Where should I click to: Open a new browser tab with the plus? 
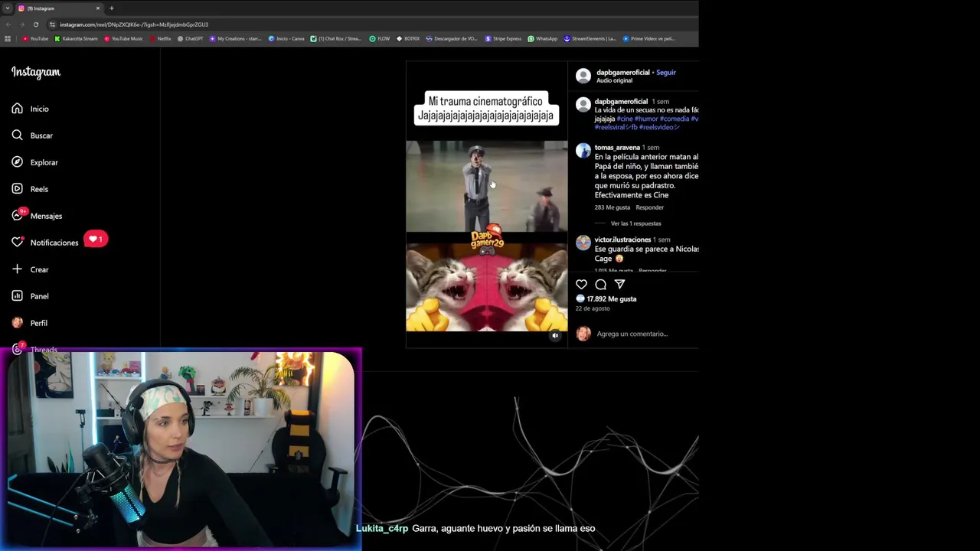click(112, 8)
